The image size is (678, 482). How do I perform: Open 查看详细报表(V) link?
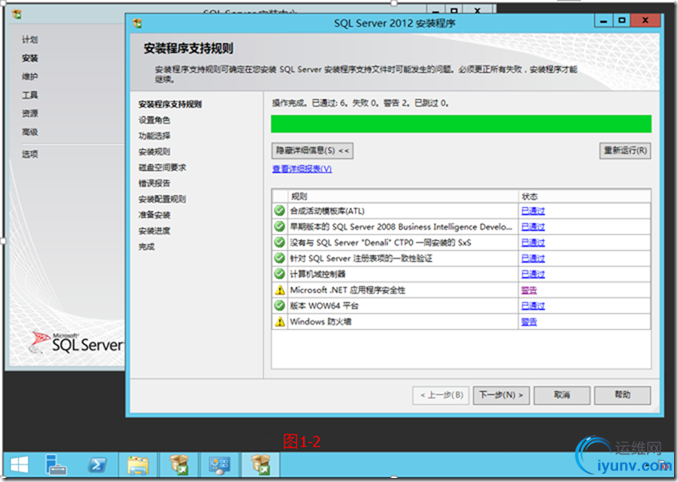point(302,169)
